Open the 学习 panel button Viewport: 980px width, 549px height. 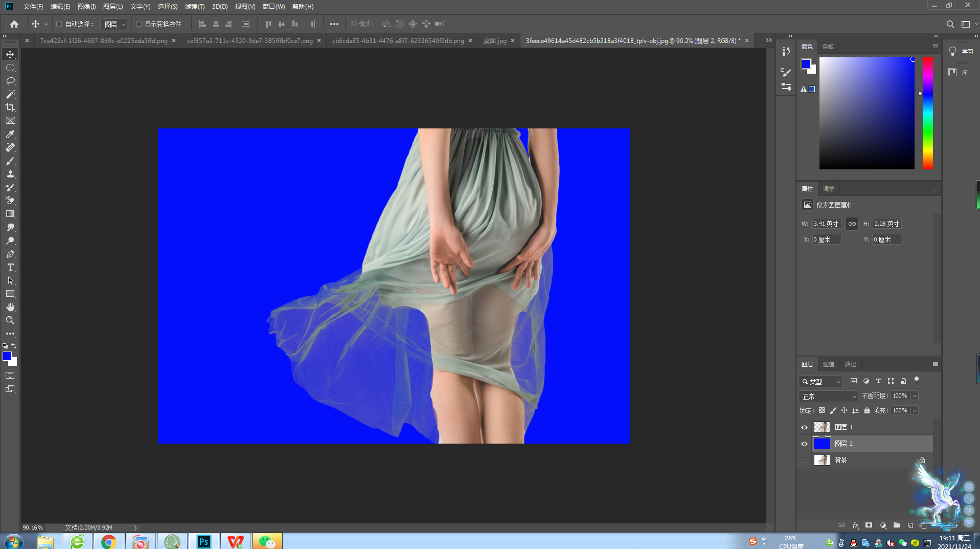pyautogui.click(x=961, y=52)
